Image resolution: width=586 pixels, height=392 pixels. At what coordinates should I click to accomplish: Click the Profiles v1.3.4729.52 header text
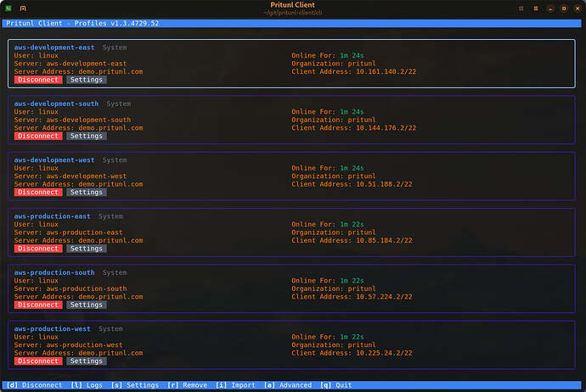point(116,23)
